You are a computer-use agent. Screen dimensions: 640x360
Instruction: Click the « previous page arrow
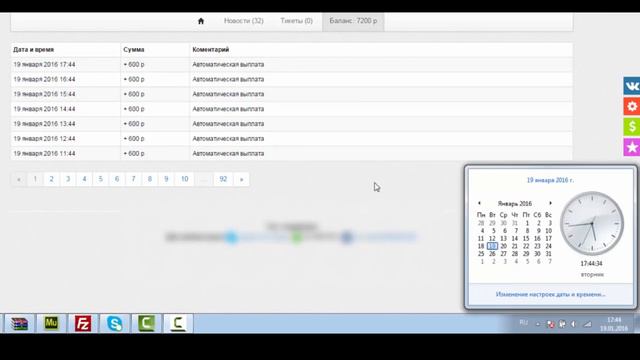(19, 179)
